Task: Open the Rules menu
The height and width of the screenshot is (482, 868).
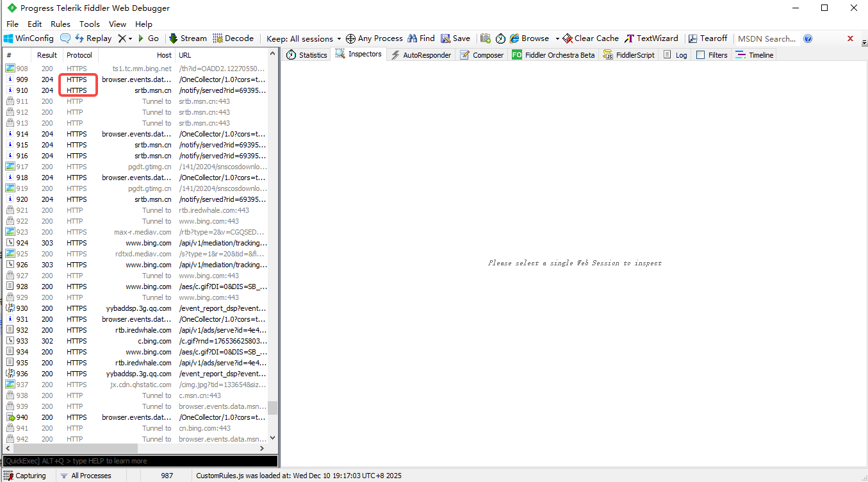Action: coord(60,24)
